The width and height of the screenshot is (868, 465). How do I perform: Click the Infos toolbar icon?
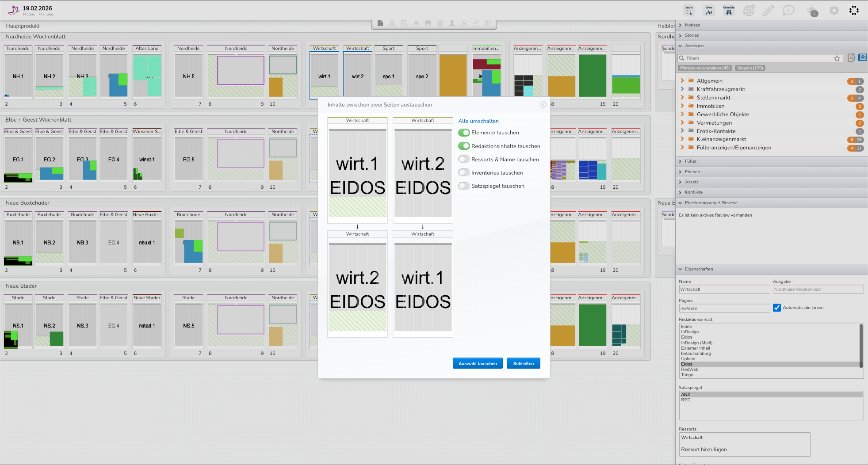[x=709, y=10]
